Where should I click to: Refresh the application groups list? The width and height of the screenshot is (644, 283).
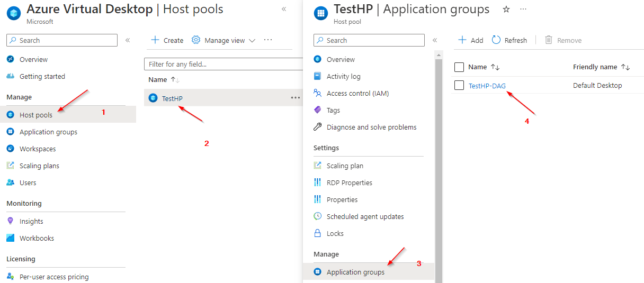point(509,40)
